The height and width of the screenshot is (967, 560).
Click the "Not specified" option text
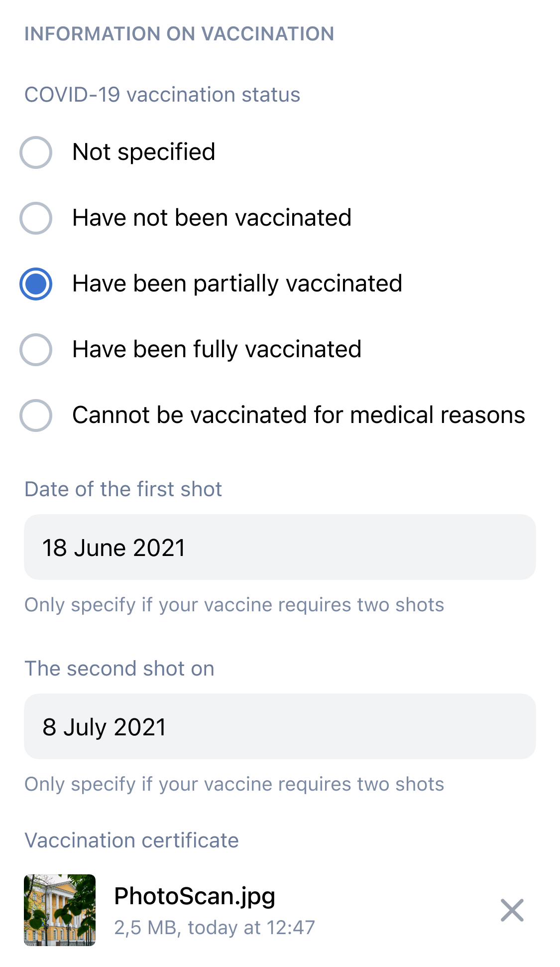pyautogui.click(x=144, y=152)
